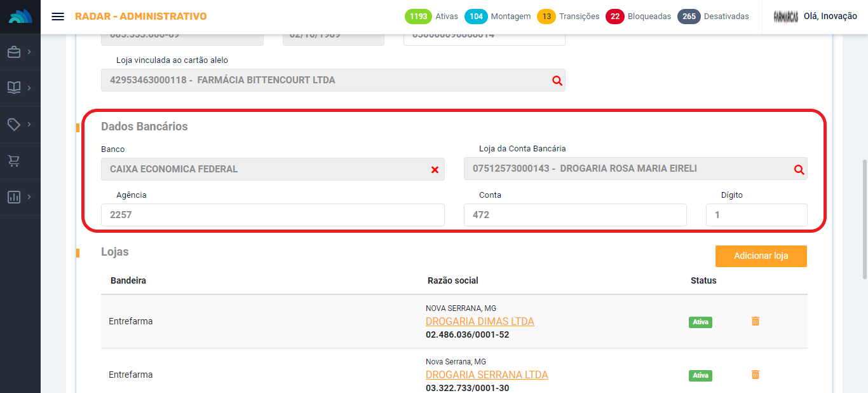
Task: Select the price tag sidebar icon
Action: [14, 124]
